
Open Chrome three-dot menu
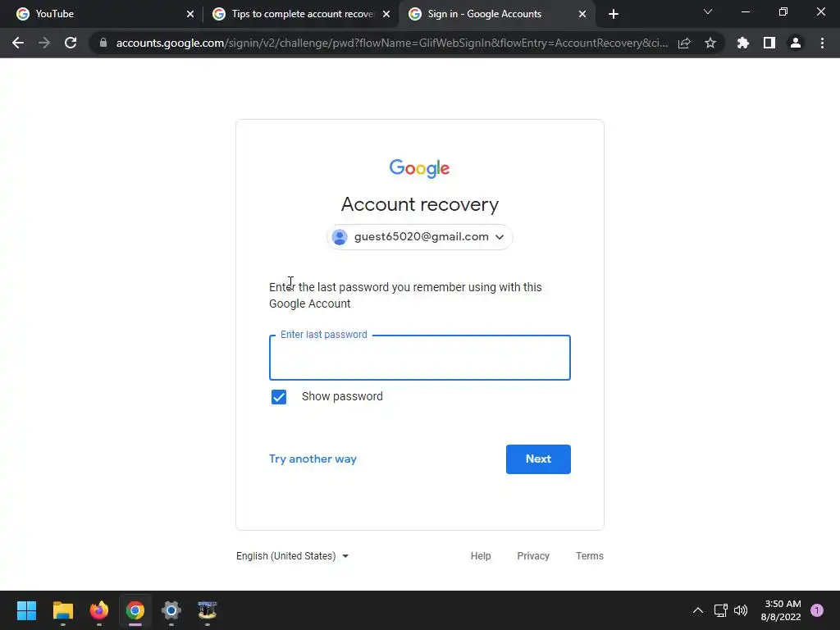click(822, 43)
